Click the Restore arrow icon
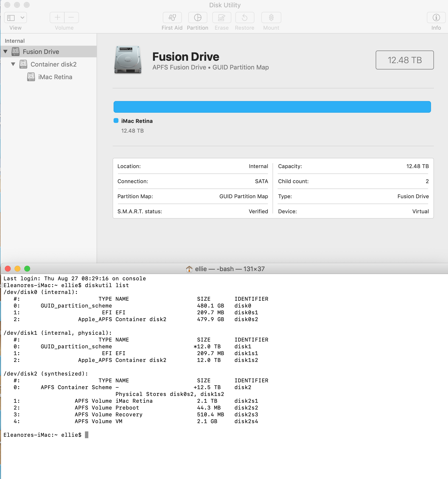Viewport: 448px width, 479px height. pos(245,17)
